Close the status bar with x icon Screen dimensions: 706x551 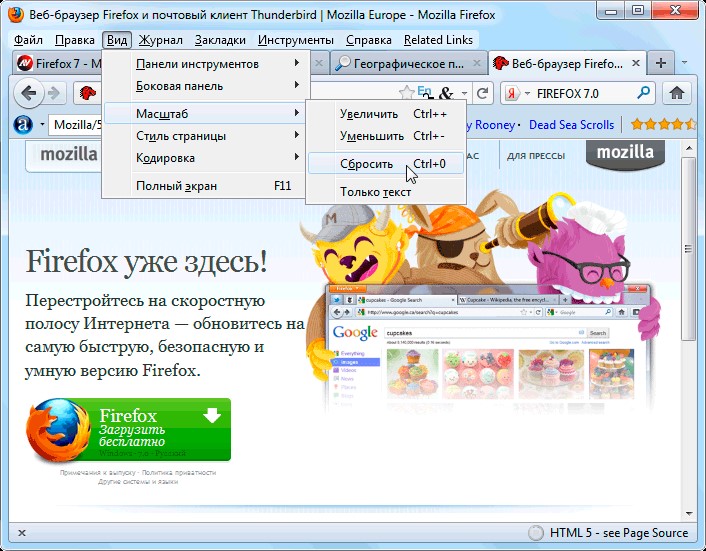22,533
